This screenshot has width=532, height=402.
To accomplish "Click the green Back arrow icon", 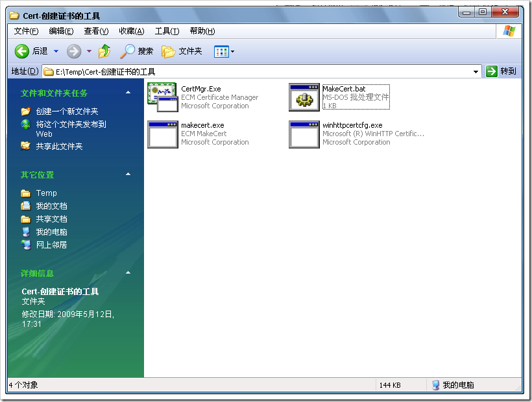I will 22,51.
